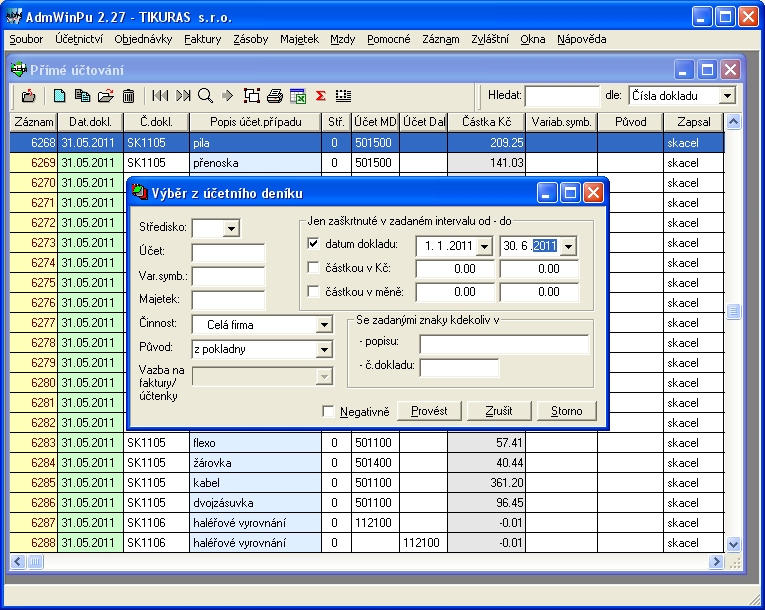Open the dle Čísla dokladu dropdown

(x=727, y=96)
